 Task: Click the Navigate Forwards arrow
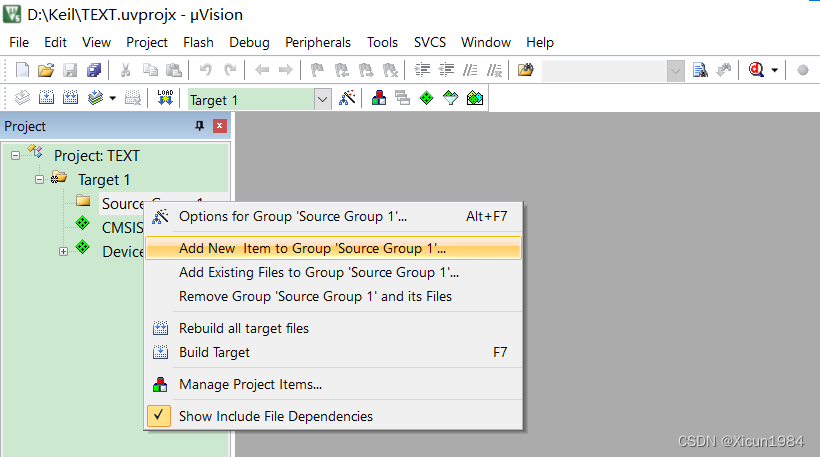pos(286,70)
